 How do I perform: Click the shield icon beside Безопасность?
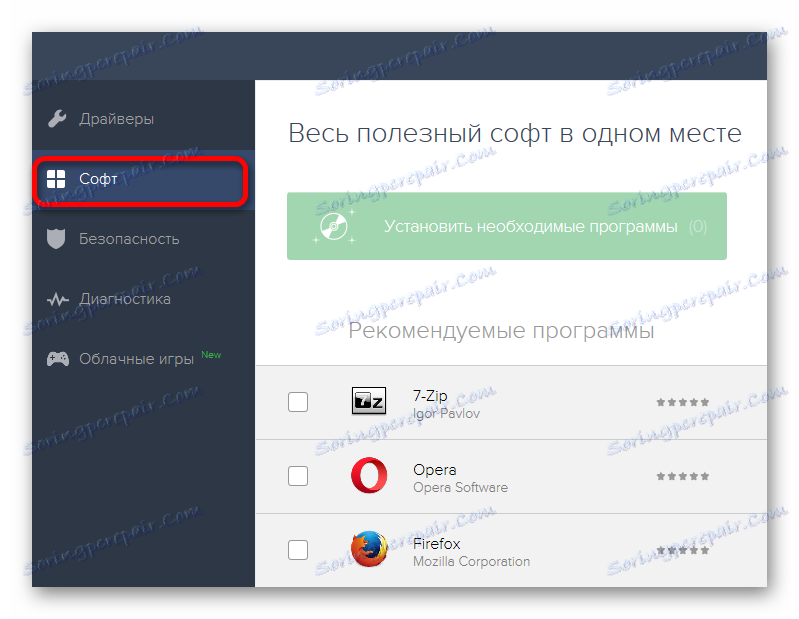(56, 238)
